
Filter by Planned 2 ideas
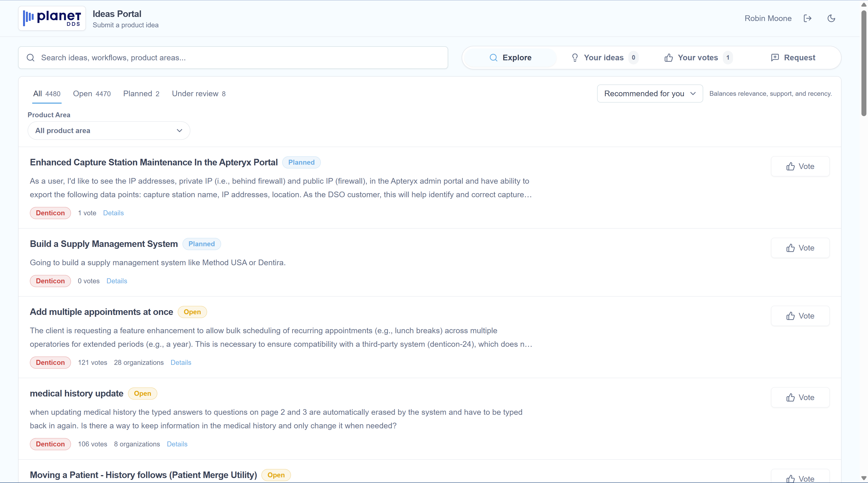141,94
